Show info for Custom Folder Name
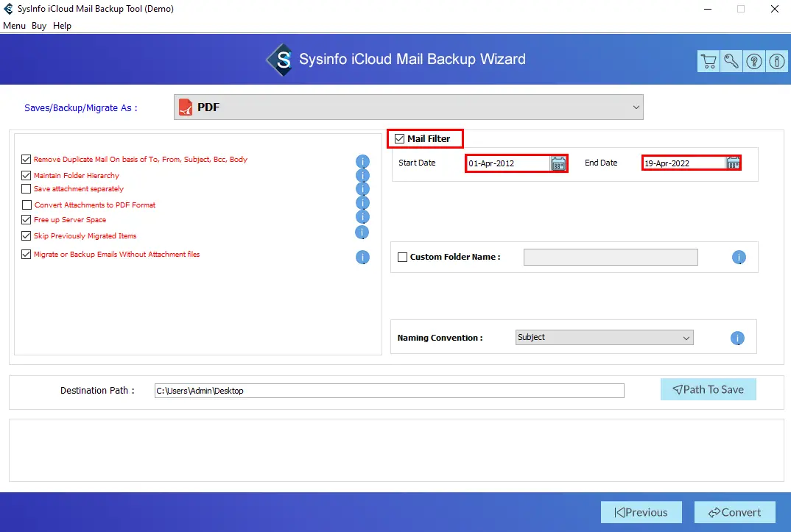 click(x=739, y=258)
